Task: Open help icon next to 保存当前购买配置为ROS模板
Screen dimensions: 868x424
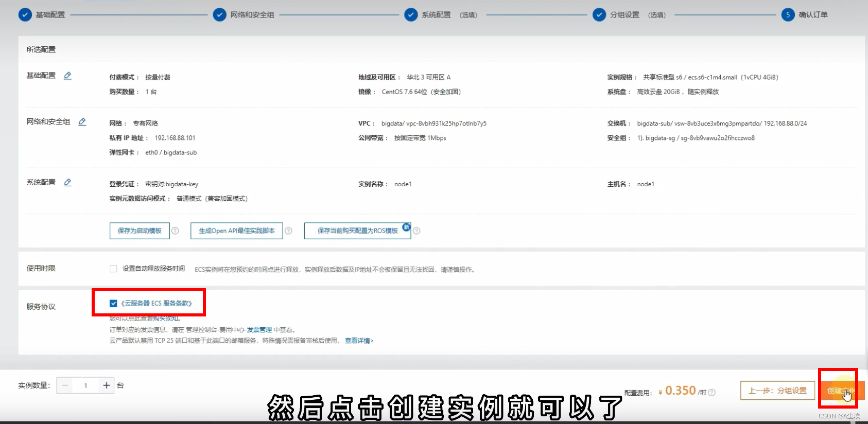Action: (417, 231)
